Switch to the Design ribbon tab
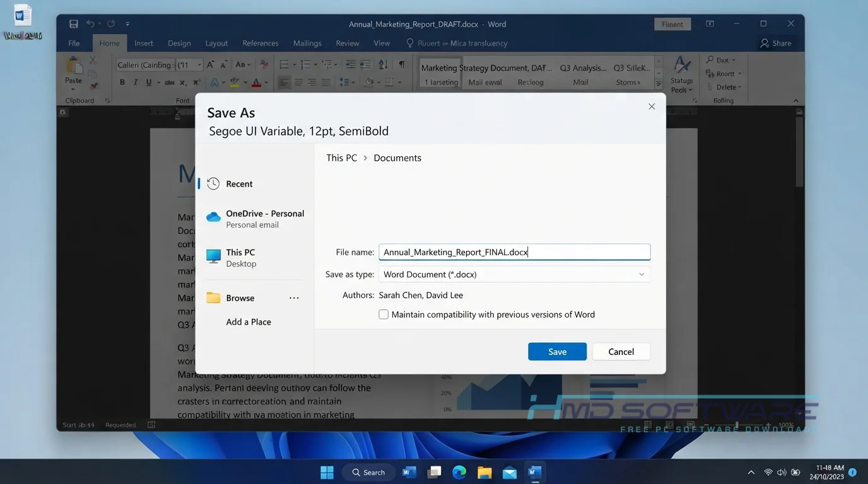 [179, 43]
